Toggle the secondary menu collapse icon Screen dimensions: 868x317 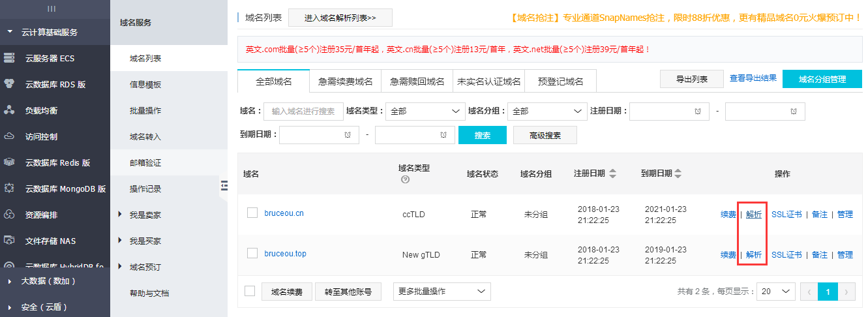[224, 186]
